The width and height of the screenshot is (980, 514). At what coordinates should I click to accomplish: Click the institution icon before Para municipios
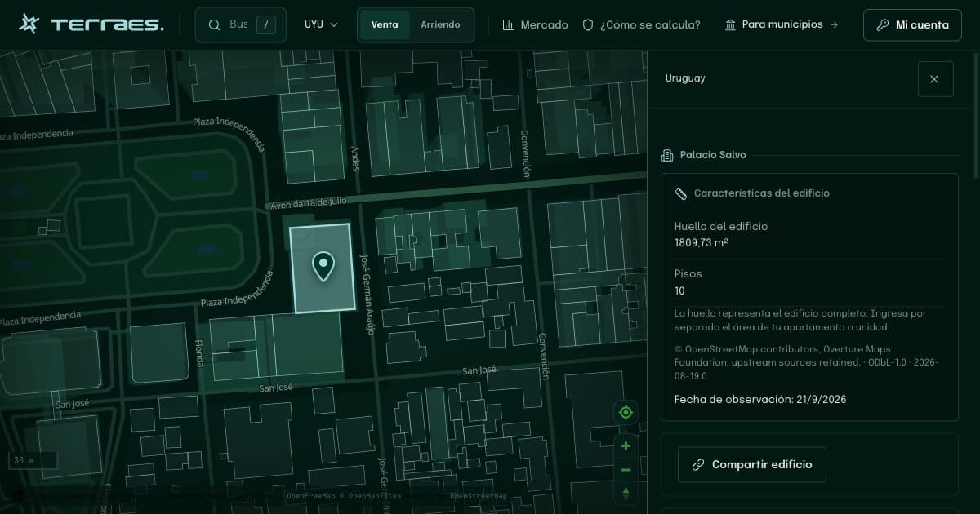point(730,25)
